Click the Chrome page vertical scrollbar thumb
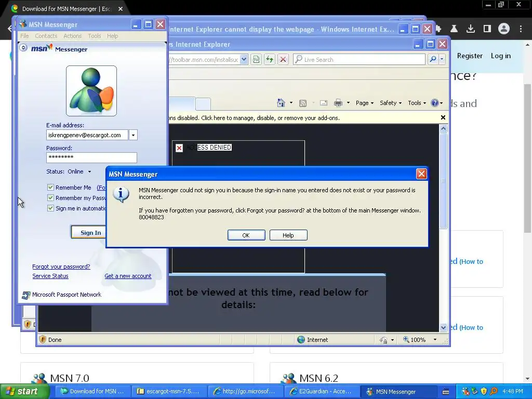 click(527, 158)
